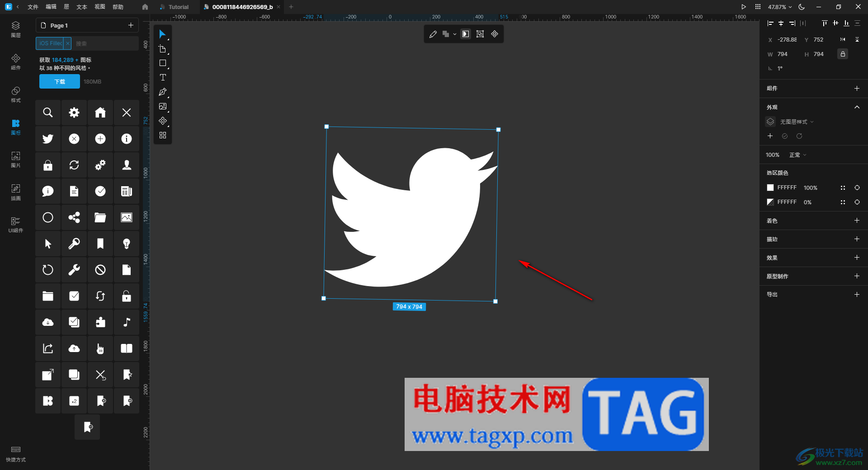Add a stroke in the 描边 section
The image size is (868, 470).
(x=857, y=239)
